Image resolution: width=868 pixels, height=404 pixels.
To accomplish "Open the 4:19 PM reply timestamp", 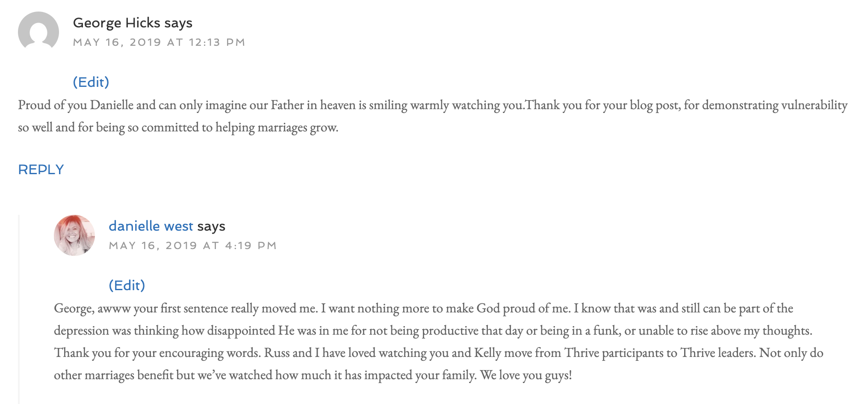I will pyautogui.click(x=193, y=246).
